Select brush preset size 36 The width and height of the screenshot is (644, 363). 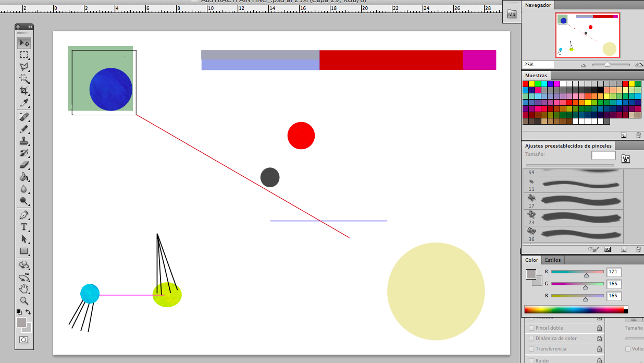573,234
